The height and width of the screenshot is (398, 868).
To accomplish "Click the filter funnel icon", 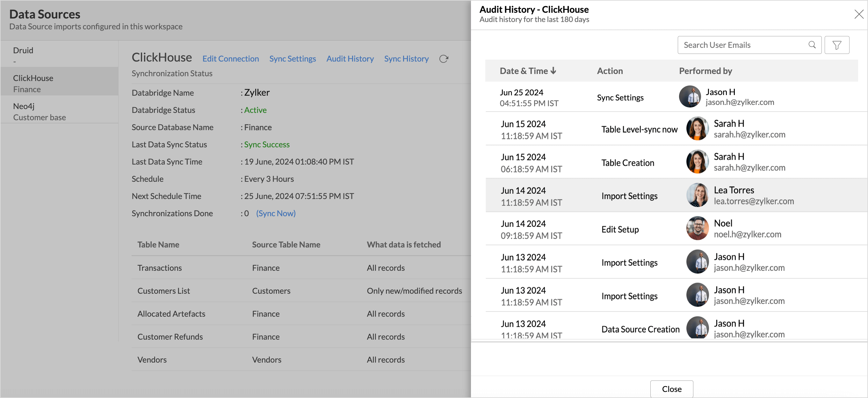I will point(837,45).
